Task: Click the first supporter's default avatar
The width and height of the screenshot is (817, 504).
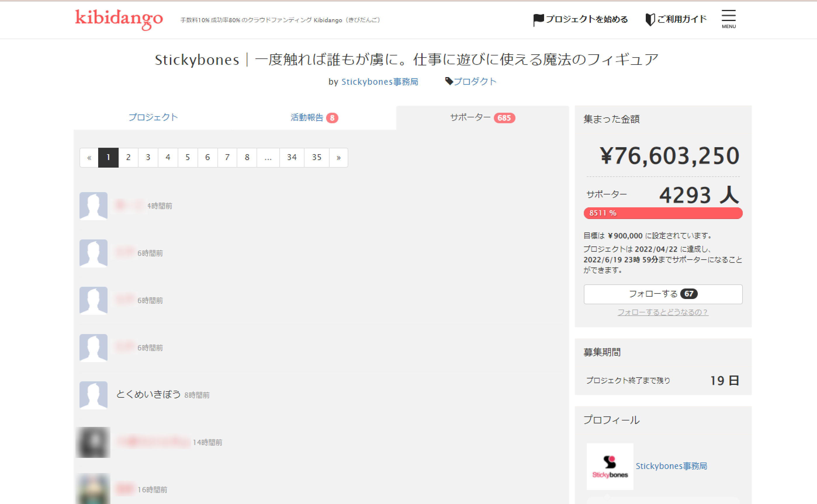Action: point(94,206)
